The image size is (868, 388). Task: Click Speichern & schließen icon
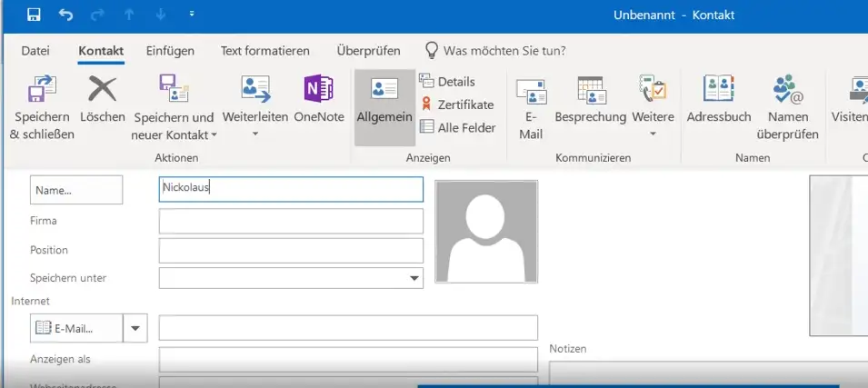(x=42, y=90)
